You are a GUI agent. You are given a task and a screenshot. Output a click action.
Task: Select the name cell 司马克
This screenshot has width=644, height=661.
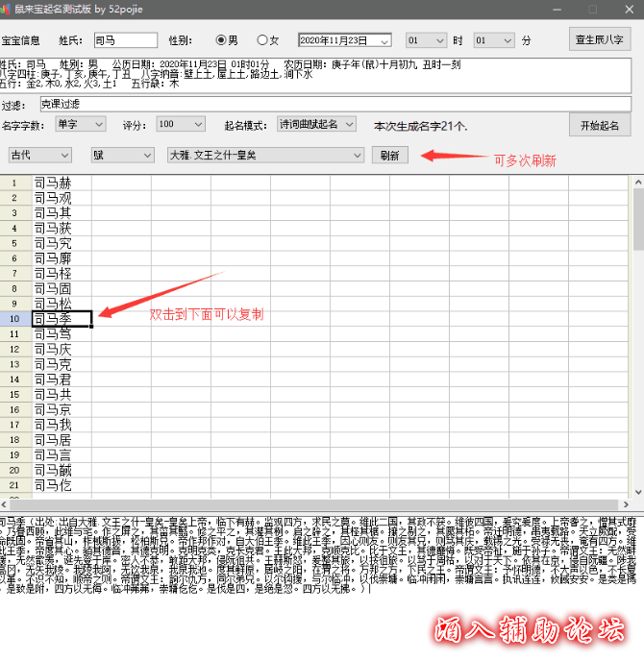click(62, 365)
